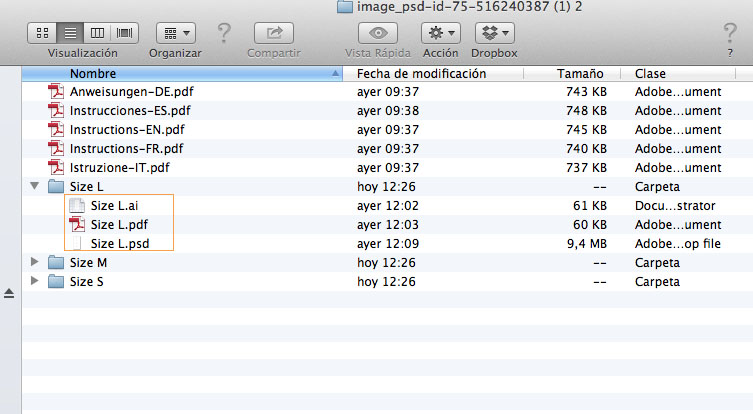The width and height of the screenshot is (753, 414).
Task: Click the 'Docu...strator' class cell
Action: pos(675,206)
